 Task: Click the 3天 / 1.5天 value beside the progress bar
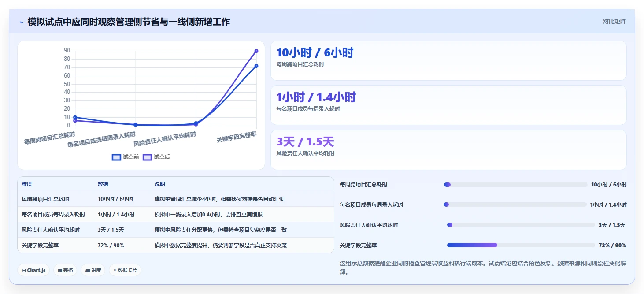coord(612,225)
